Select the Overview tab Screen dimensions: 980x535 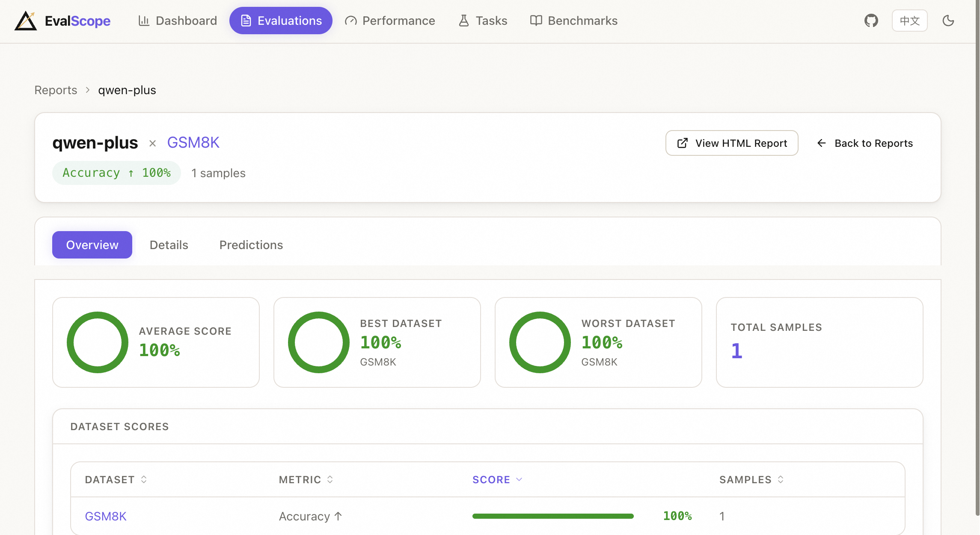pyautogui.click(x=92, y=245)
